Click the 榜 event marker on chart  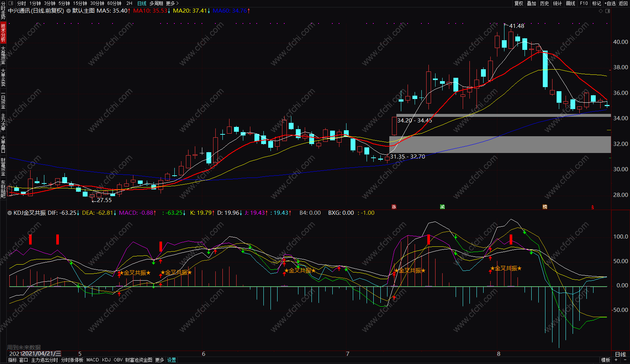click(x=545, y=207)
